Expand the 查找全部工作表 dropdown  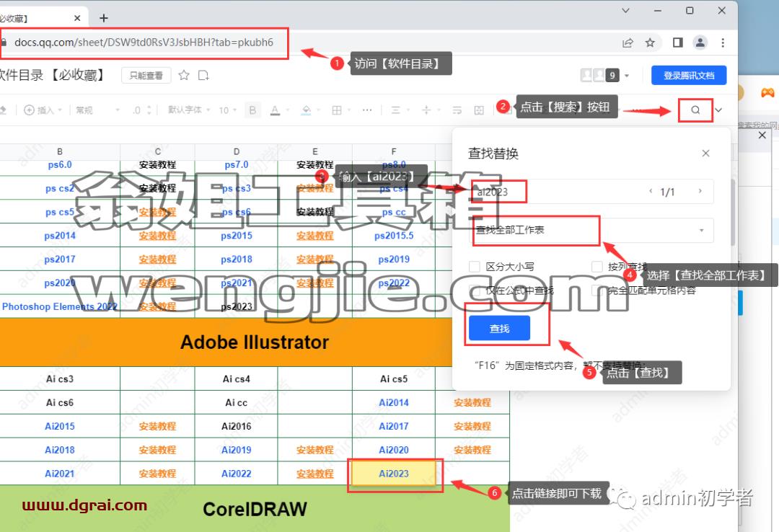pos(592,230)
